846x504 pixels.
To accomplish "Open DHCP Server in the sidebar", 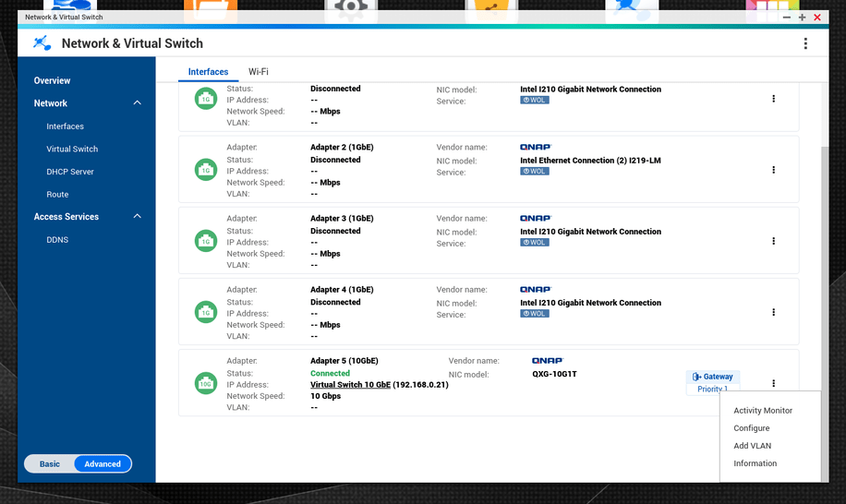I will coord(69,172).
